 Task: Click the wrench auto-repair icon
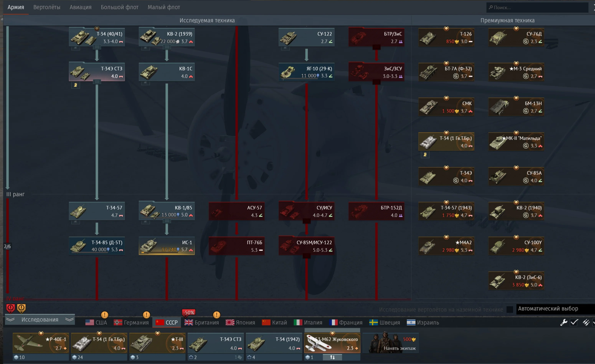[x=564, y=322]
